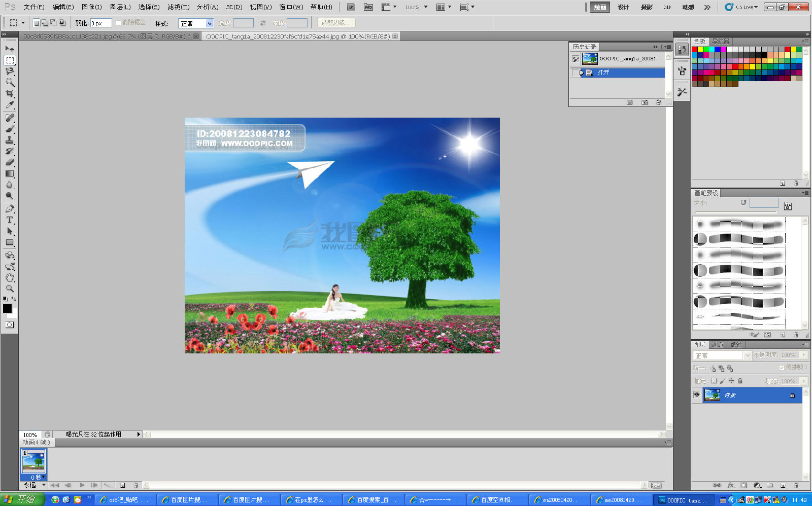
Task: Open the 永远 loop options dropdown
Action: pos(34,485)
